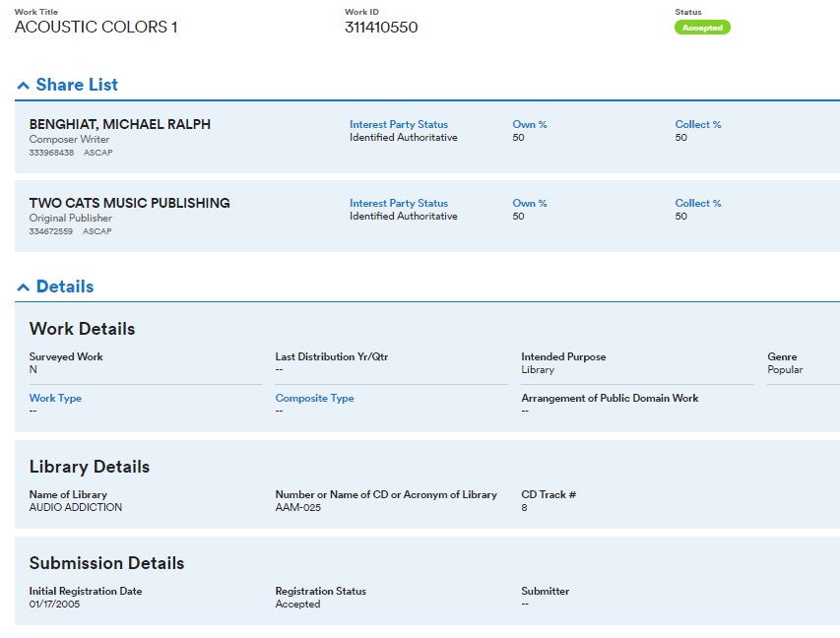This screenshot has width=840, height=638.
Task: Click Identified Authoritative under Two Cats
Action: pyautogui.click(x=404, y=216)
